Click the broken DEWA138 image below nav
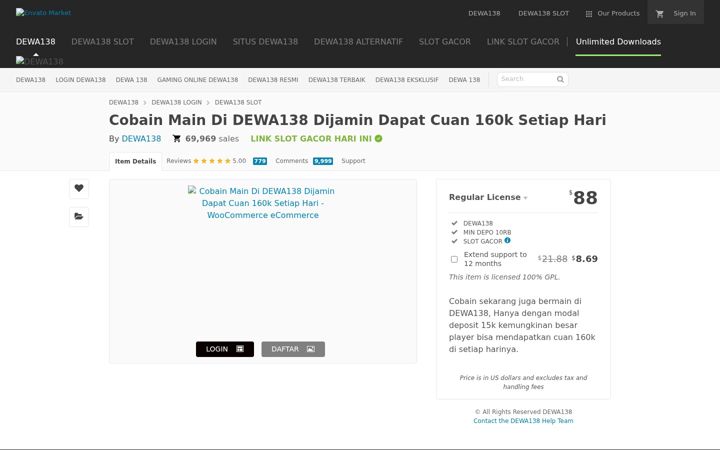 [39, 61]
